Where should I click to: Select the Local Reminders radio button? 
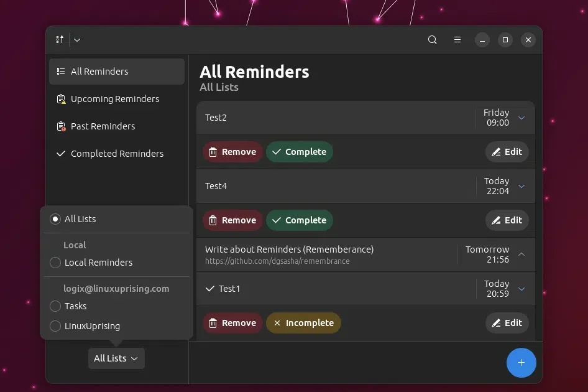point(55,263)
